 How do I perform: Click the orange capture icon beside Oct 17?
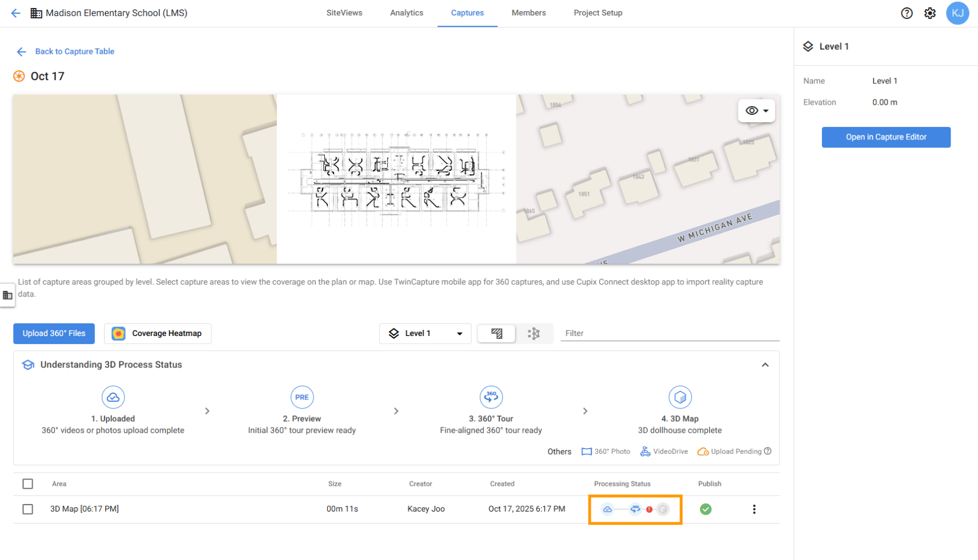coord(19,76)
